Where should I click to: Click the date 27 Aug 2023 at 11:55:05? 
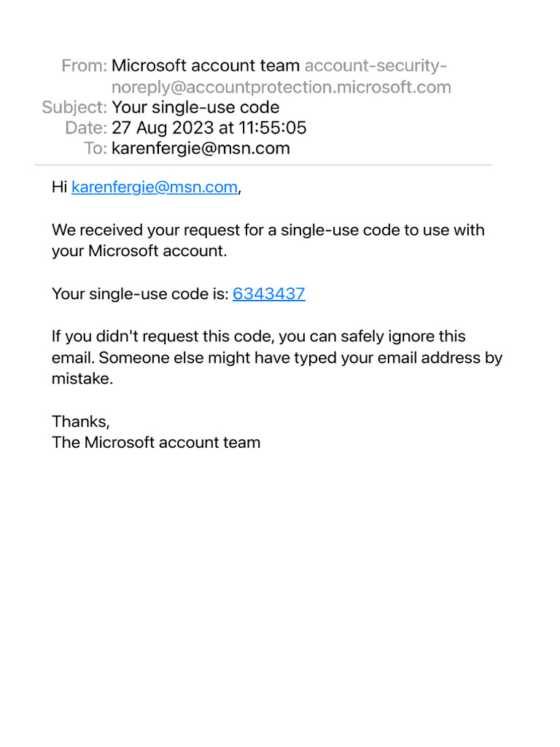coord(209,128)
